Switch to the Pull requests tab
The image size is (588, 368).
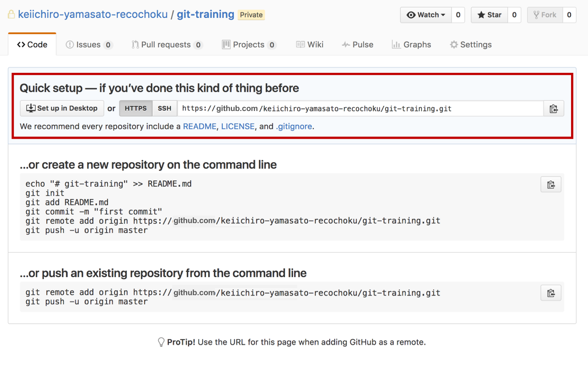tap(166, 45)
